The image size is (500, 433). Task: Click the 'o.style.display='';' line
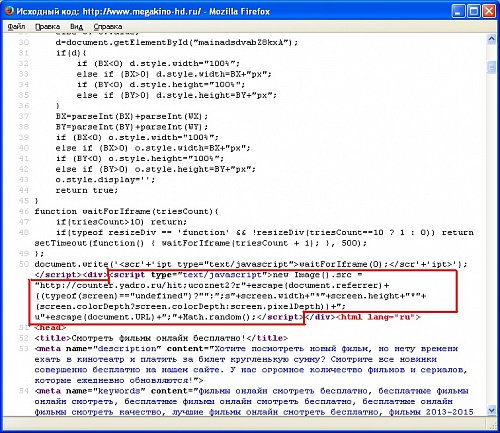coord(105,180)
